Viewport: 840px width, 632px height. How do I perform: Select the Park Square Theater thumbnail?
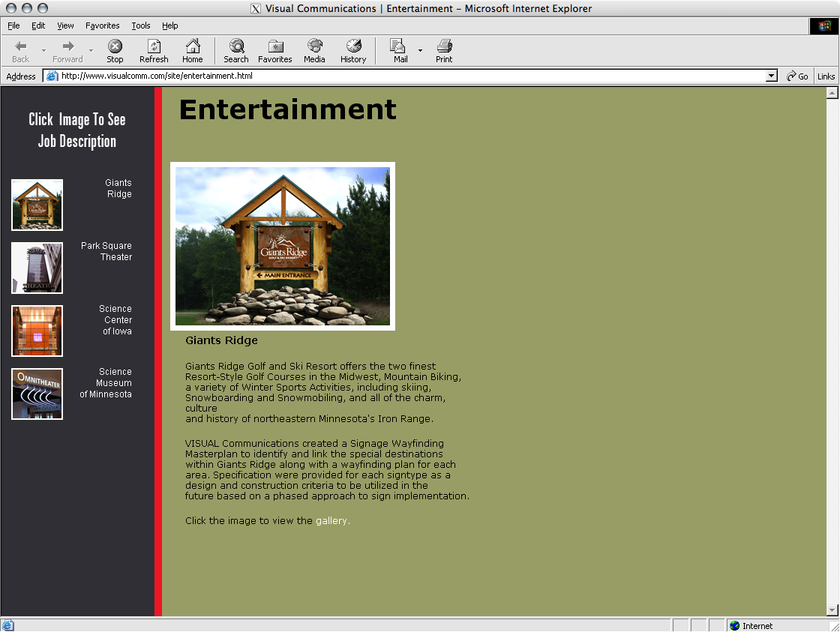37,268
